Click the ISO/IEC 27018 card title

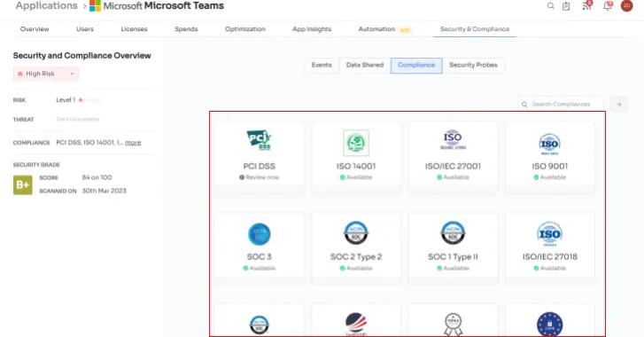[x=549, y=257]
